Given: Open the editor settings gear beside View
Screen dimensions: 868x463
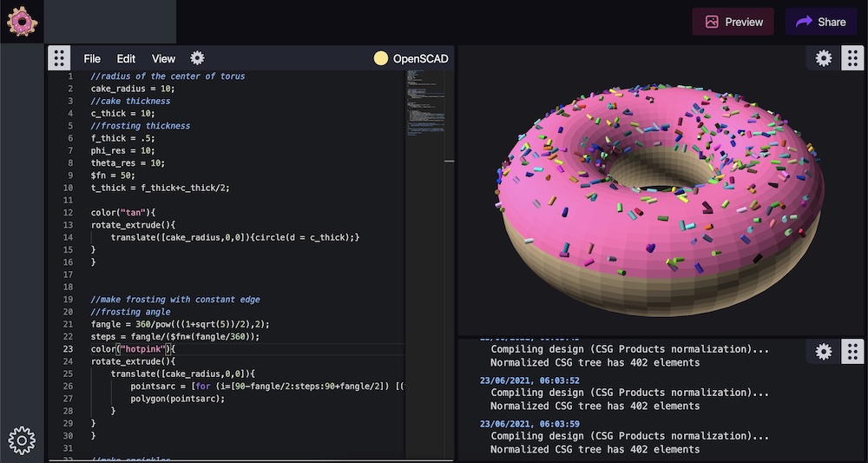Looking at the screenshot, I should 197,58.
